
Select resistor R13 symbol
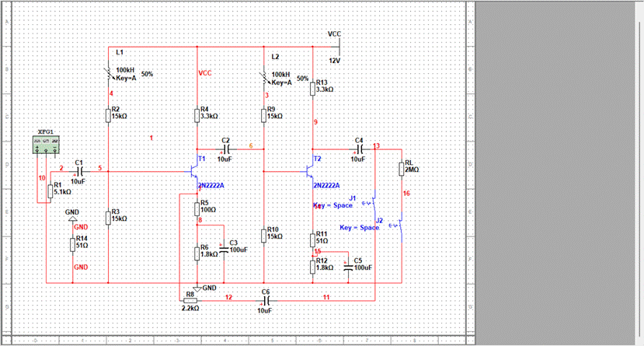[313, 89]
